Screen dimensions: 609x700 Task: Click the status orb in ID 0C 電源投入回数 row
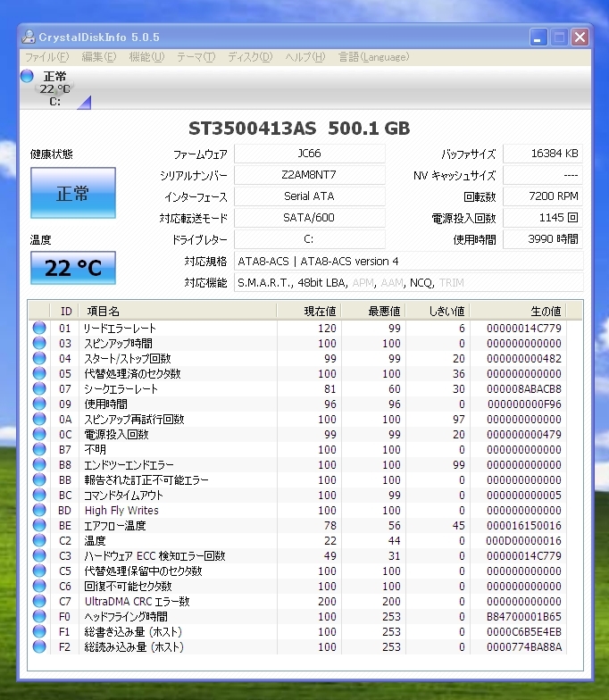click(x=39, y=434)
